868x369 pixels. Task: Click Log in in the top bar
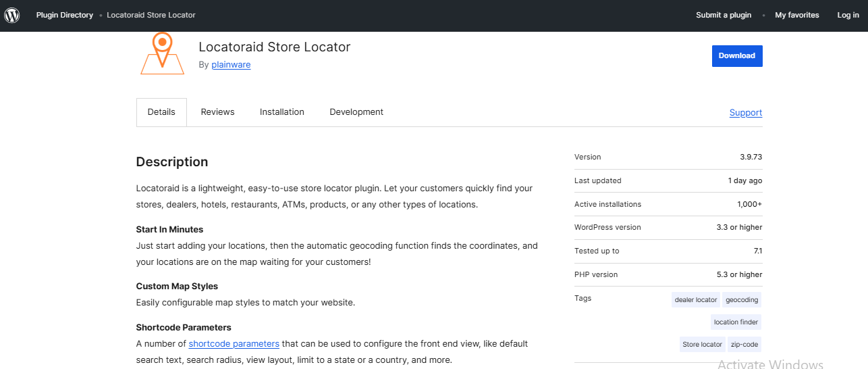tap(848, 15)
